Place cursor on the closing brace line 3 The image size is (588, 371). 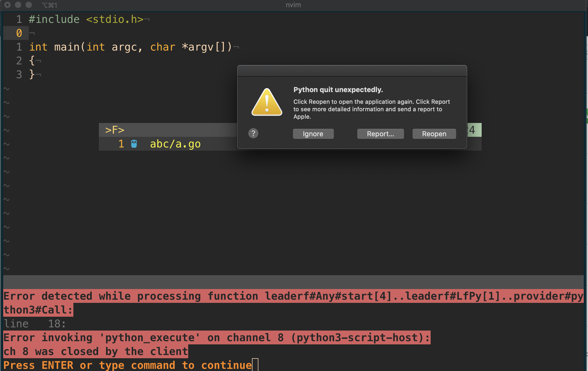coord(31,75)
